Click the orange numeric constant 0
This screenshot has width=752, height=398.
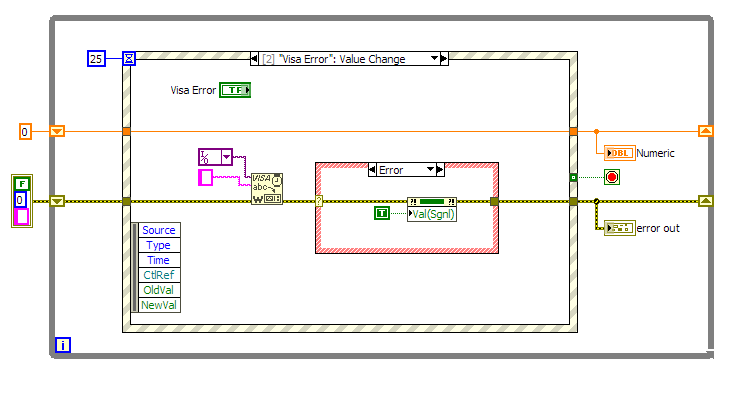(25, 131)
